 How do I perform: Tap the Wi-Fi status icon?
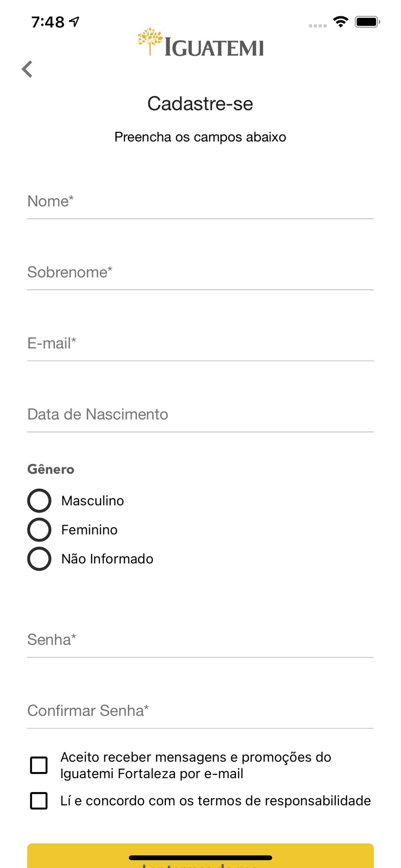(x=341, y=21)
